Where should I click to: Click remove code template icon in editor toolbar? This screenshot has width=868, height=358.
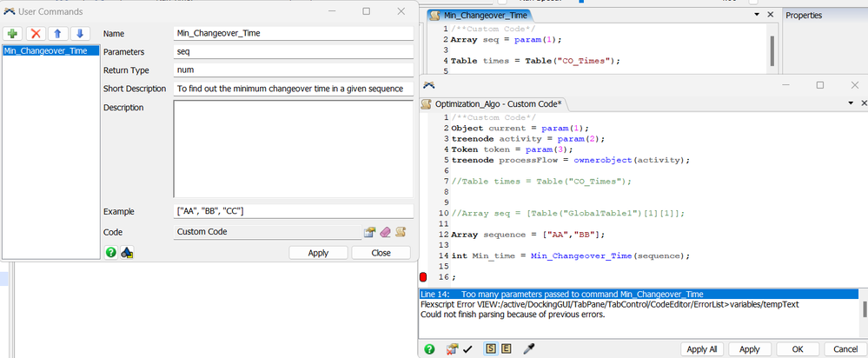point(453,349)
